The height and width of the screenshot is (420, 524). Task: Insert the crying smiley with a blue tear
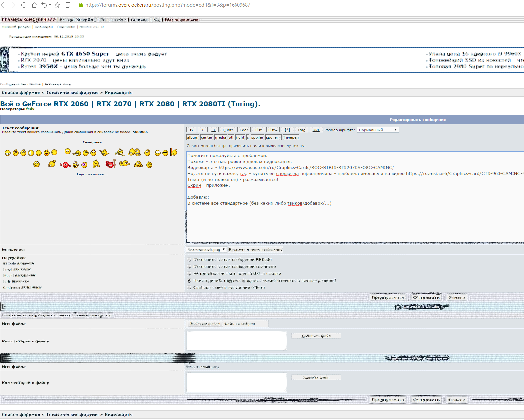point(54,152)
